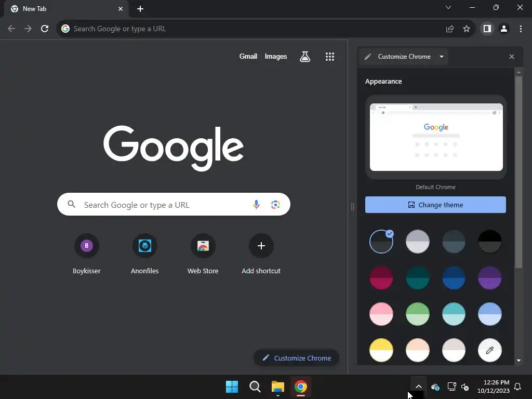
Task: Open the Google apps grid
Action: (x=330, y=57)
